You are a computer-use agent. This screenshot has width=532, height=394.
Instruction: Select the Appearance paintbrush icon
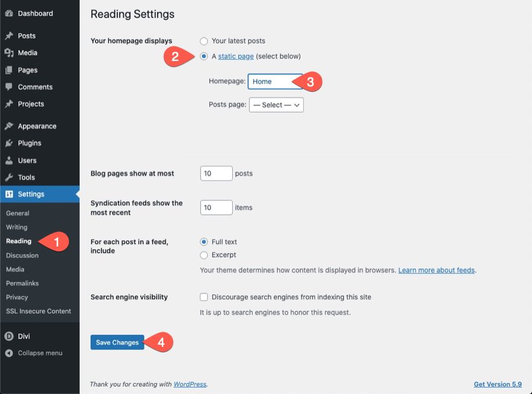point(9,126)
